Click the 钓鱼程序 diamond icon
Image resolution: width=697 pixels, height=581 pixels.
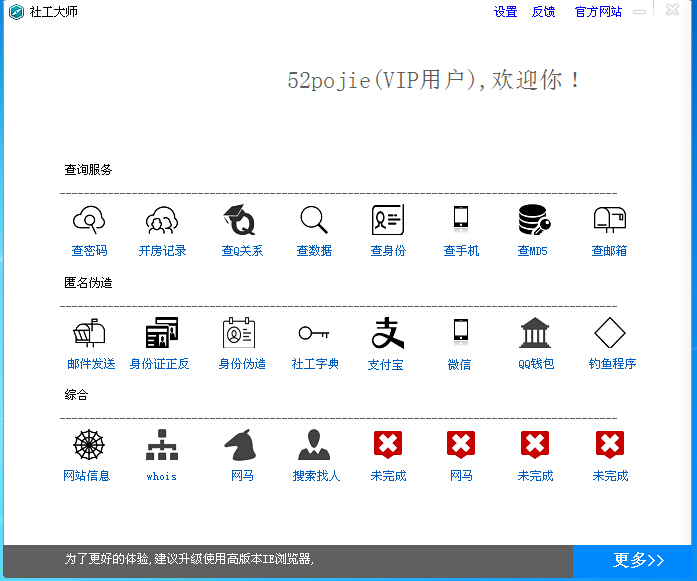[610, 333]
